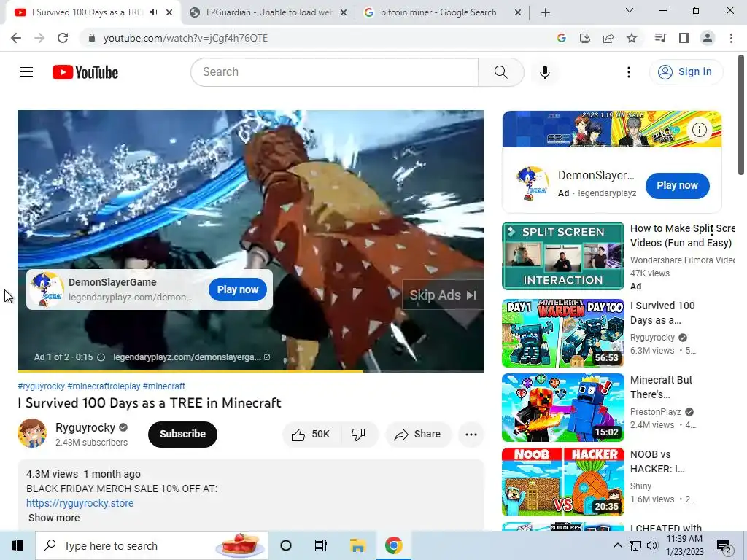Click Skip Ads on the video
747x560 pixels.
pyautogui.click(x=443, y=295)
